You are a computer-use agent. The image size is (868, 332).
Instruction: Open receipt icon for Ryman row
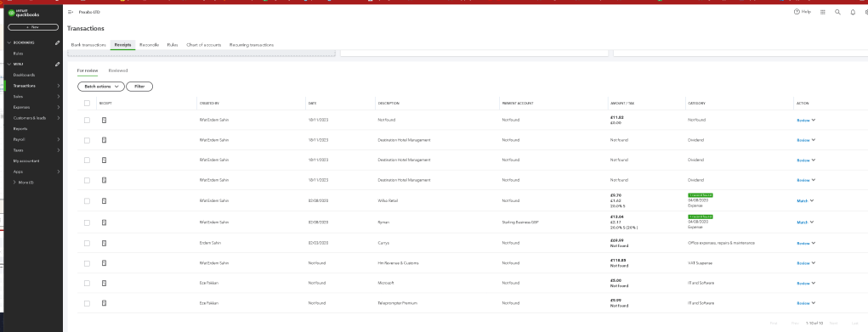(104, 222)
